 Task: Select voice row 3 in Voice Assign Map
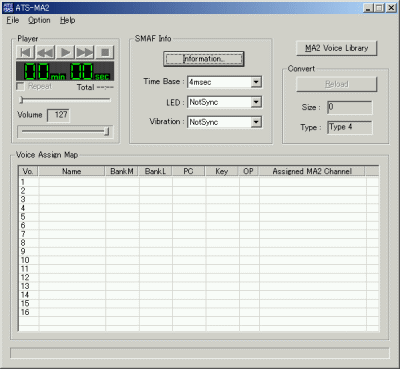pos(199,199)
